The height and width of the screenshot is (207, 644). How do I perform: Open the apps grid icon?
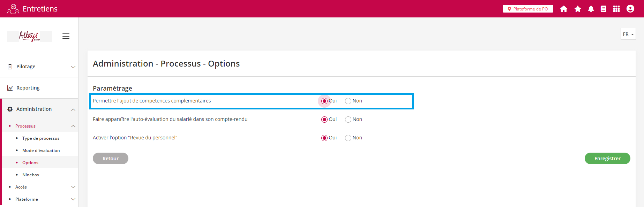pos(616,9)
